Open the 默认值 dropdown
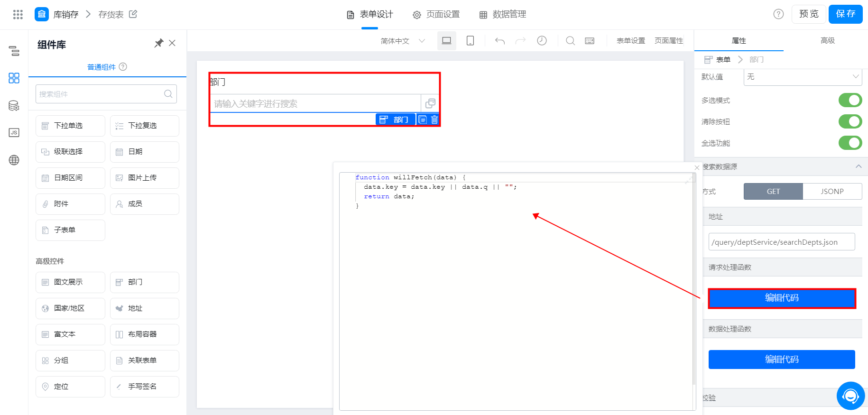The width and height of the screenshot is (868, 415). coord(803,77)
